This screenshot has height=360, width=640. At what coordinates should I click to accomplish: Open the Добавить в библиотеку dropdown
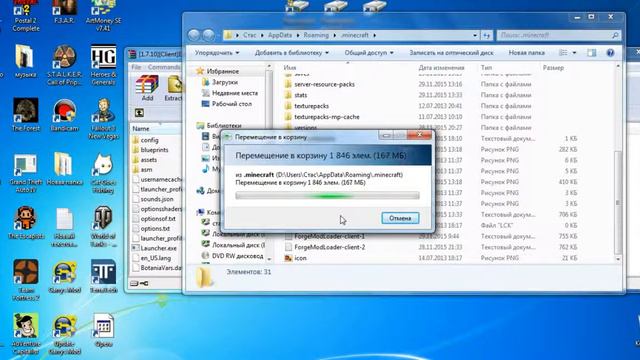(292, 53)
